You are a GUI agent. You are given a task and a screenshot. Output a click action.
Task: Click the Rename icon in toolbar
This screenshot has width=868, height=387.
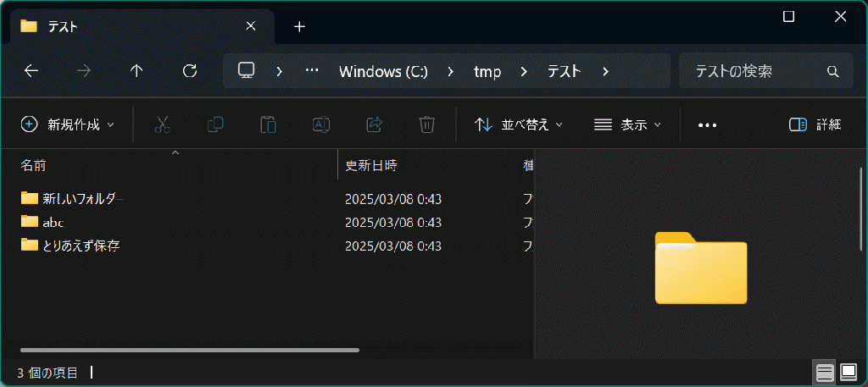pos(321,124)
